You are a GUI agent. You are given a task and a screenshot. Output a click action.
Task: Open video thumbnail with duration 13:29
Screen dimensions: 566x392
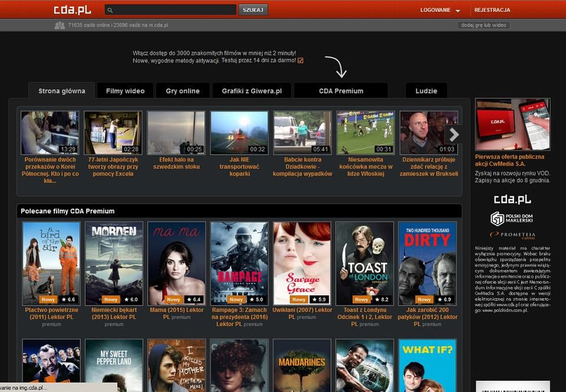click(x=50, y=133)
